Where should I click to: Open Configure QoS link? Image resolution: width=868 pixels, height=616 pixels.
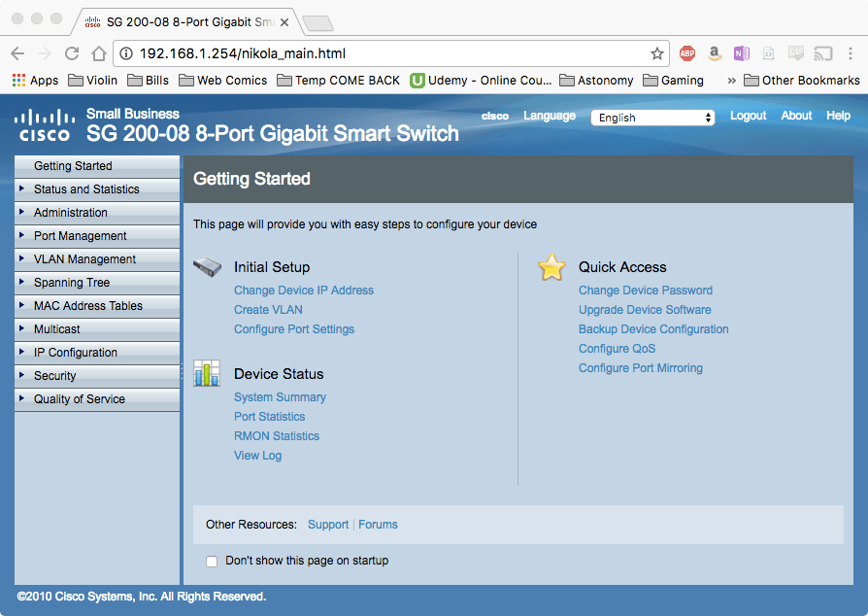coord(617,349)
